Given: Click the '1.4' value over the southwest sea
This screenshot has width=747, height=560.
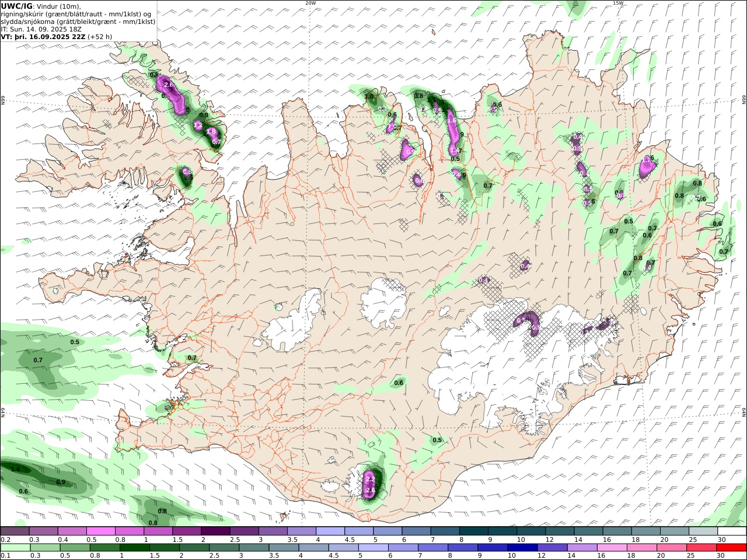Looking at the screenshot, I should tap(15, 469).
